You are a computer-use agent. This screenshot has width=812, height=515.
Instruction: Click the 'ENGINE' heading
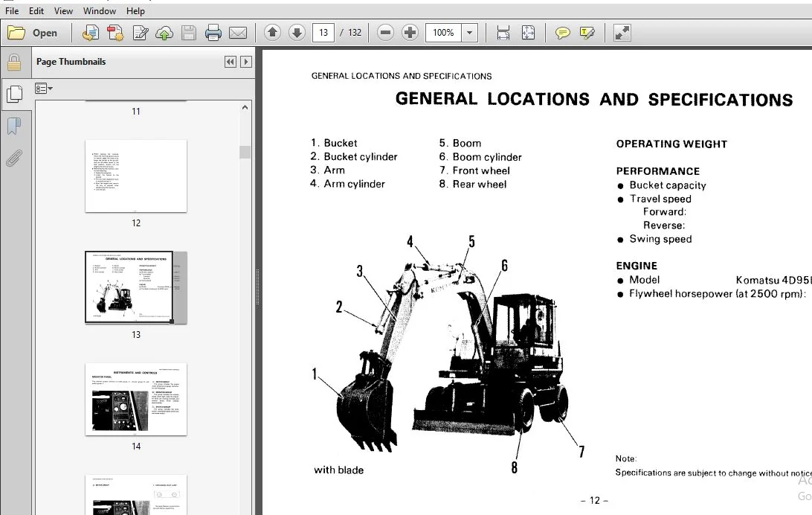(637, 266)
